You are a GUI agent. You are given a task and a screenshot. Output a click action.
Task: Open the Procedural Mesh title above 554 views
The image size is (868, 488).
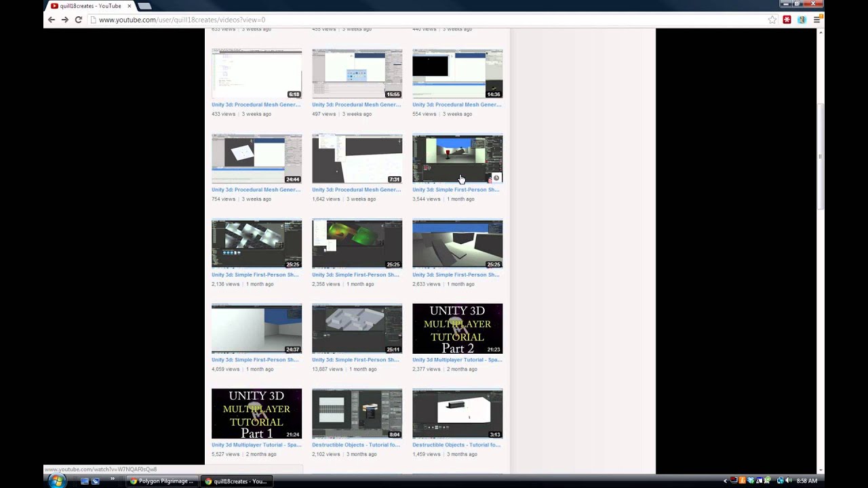tap(456, 104)
